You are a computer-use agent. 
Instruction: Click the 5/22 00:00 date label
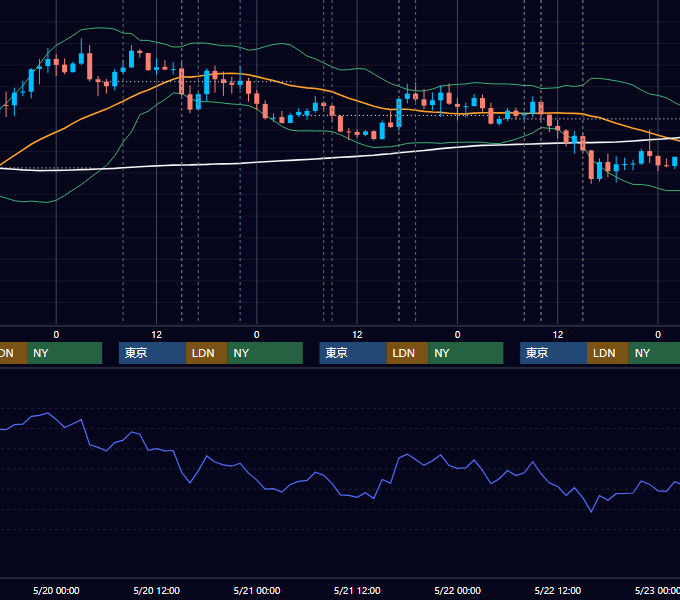point(458,590)
